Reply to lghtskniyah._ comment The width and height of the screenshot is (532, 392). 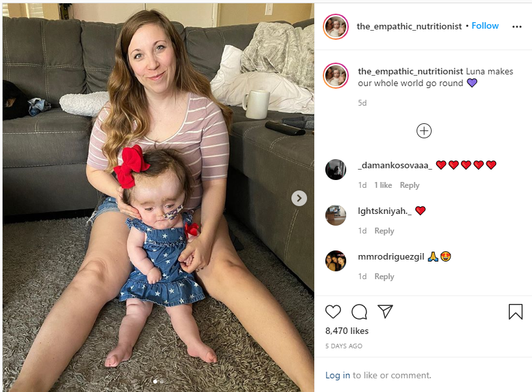pyautogui.click(x=384, y=231)
